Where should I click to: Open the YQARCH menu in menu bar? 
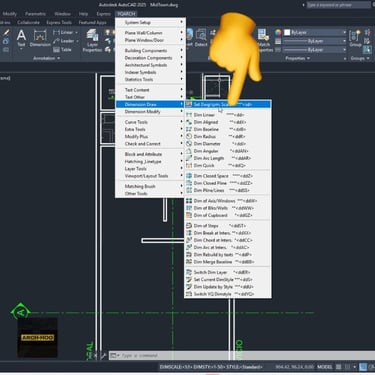tap(126, 14)
